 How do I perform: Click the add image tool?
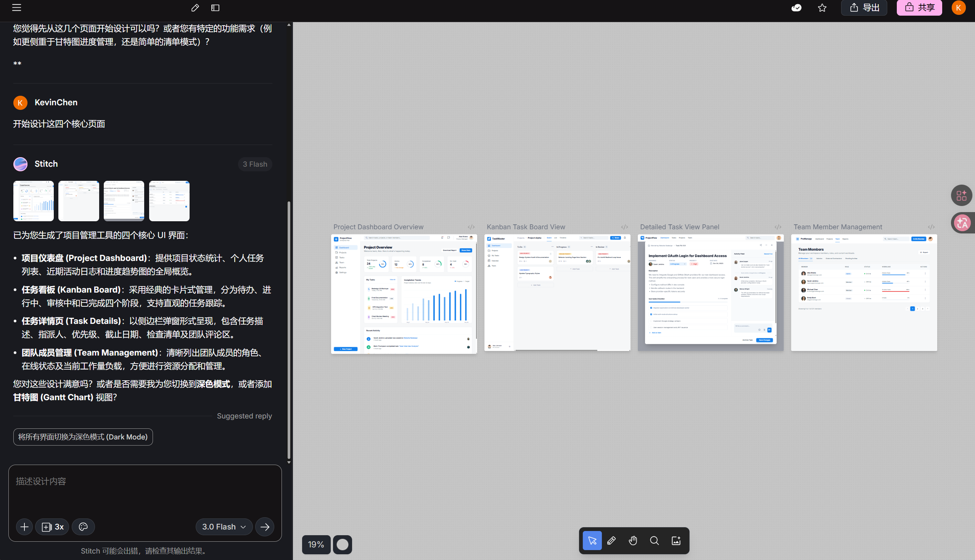(676, 541)
